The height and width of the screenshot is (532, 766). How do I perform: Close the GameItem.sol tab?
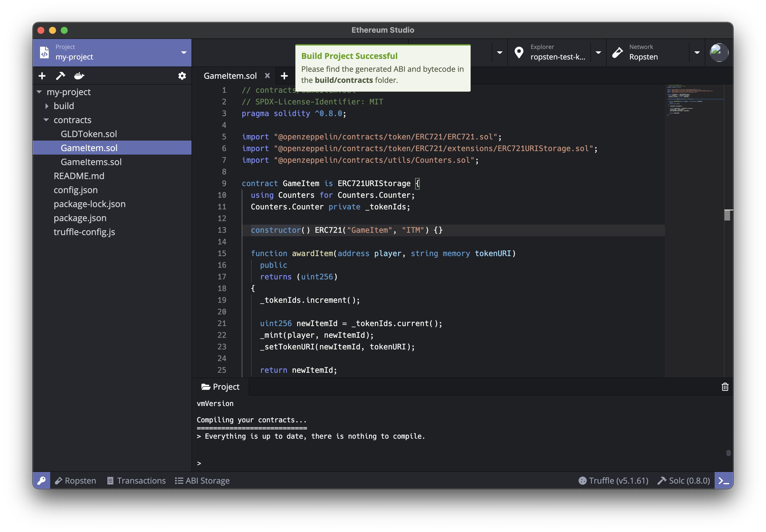[267, 76]
